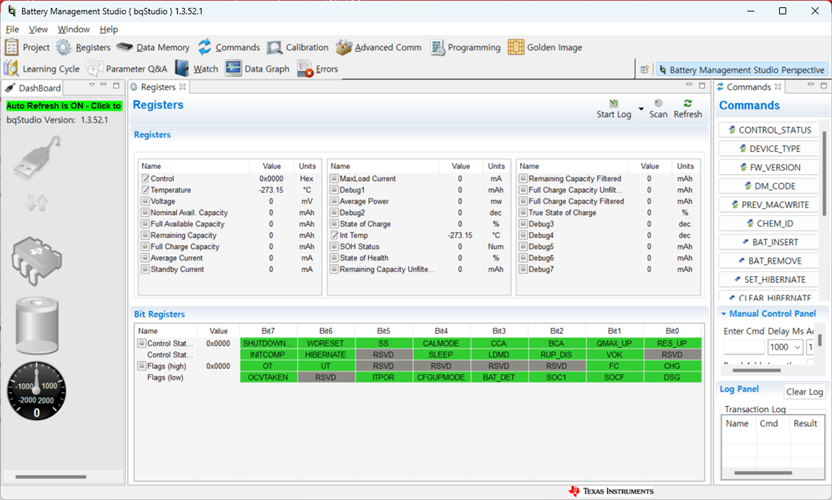
Task: Click the CFGUPMODE bit cell
Action: click(x=441, y=377)
